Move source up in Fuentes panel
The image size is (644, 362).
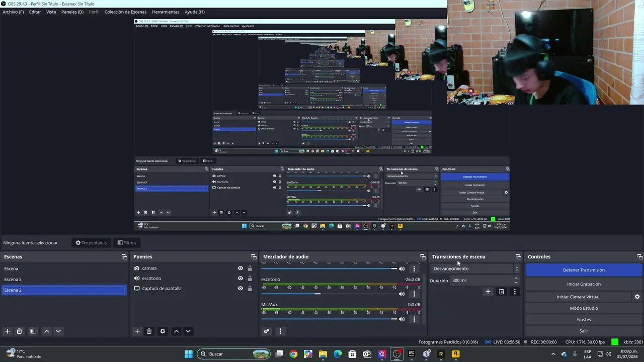point(176,331)
